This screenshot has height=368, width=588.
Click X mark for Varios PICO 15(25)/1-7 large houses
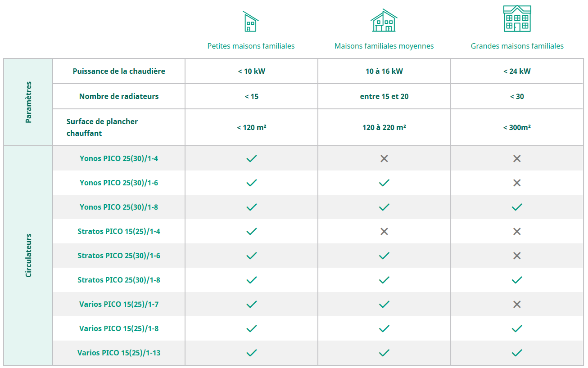[517, 304]
